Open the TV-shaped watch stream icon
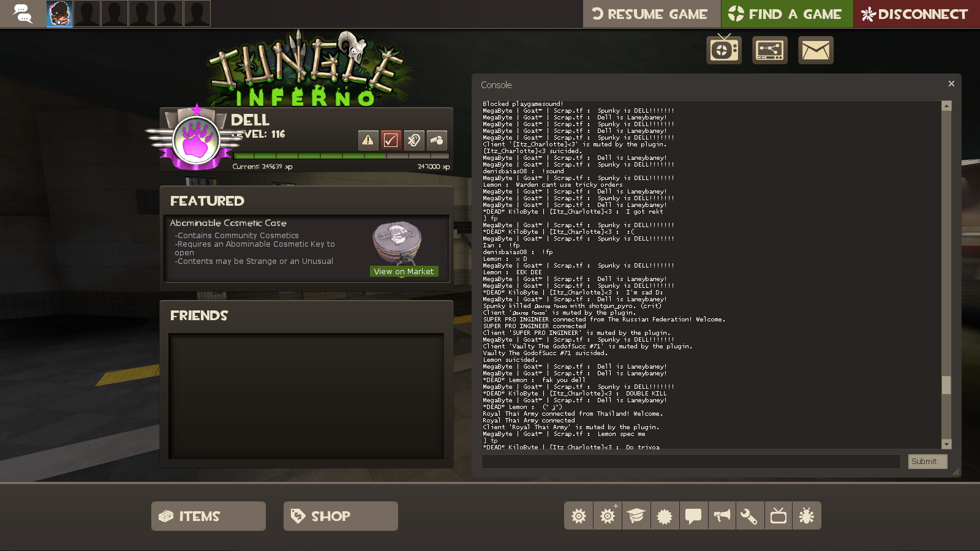Viewport: 980px width, 551px height. coord(724,49)
